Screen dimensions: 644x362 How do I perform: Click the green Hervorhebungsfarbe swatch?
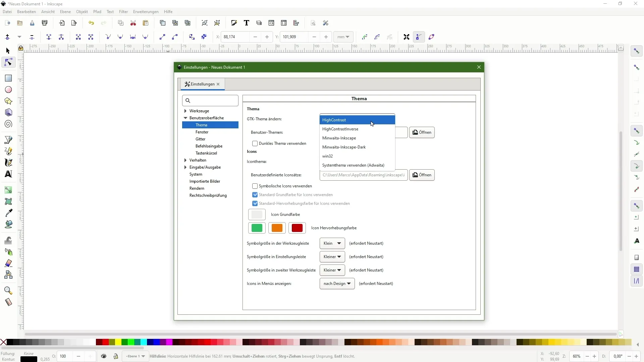257,228
